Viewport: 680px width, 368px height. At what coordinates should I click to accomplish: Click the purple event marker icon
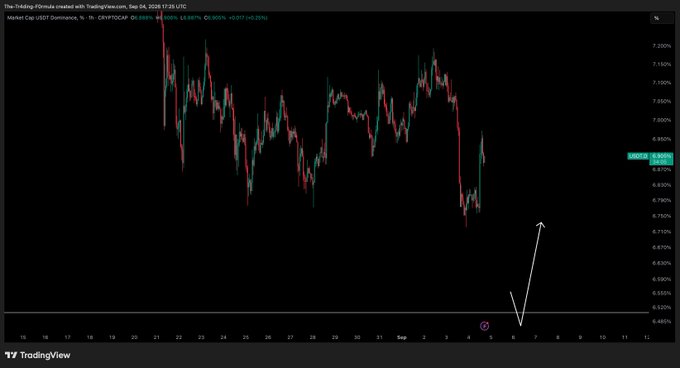[484, 326]
